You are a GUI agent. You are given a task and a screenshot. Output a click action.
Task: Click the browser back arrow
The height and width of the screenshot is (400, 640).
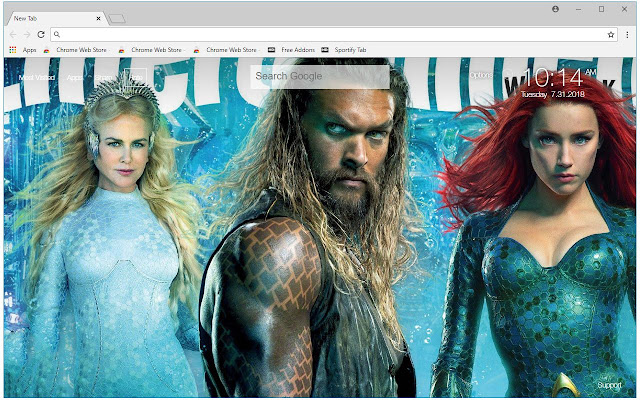click(x=13, y=35)
